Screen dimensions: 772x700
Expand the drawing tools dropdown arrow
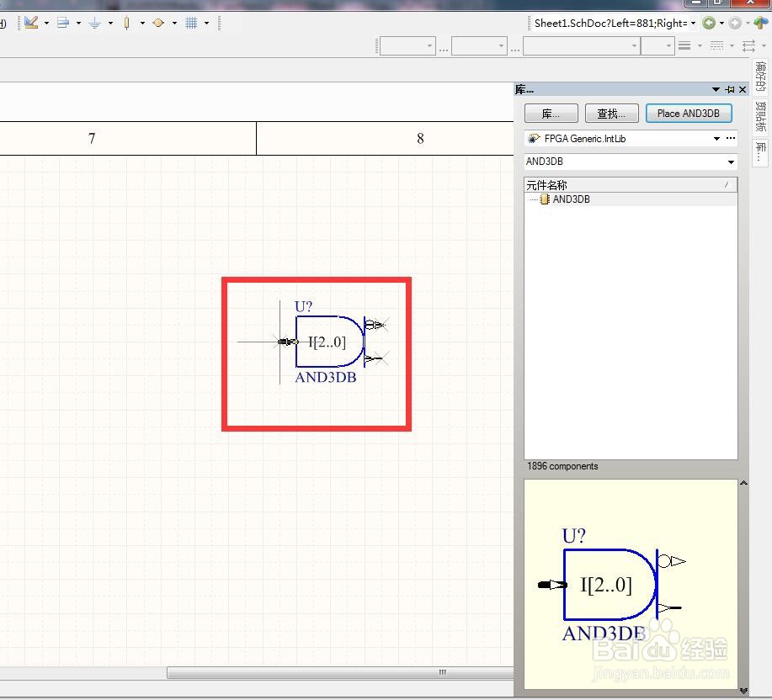(x=47, y=23)
